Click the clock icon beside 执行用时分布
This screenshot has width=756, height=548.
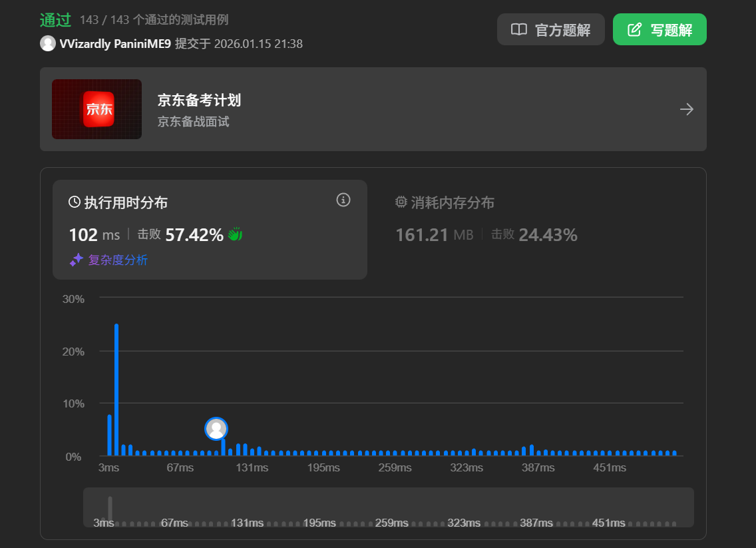[x=75, y=202]
